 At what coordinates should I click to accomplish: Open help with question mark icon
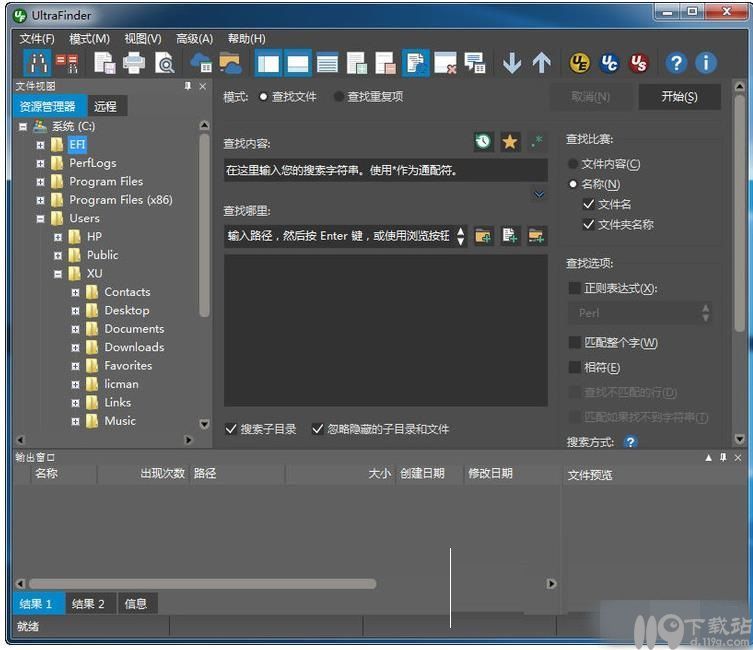676,63
